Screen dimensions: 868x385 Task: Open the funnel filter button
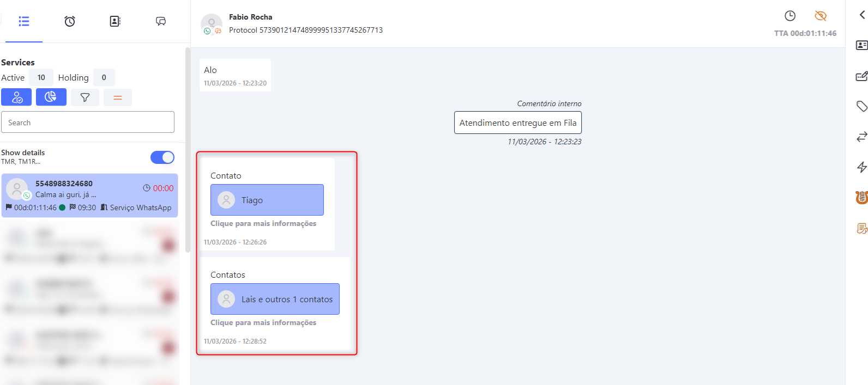[85, 97]
